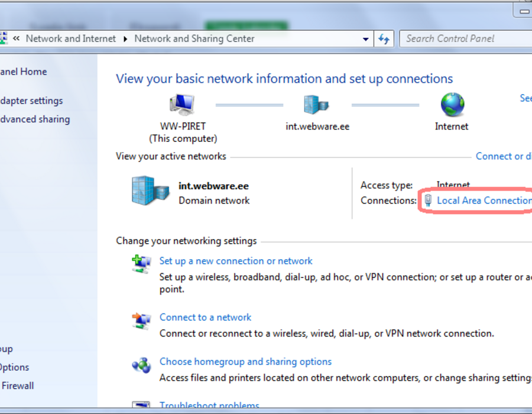
Task: Open HomeGroup sidebar link
Action: coord(6,349)
